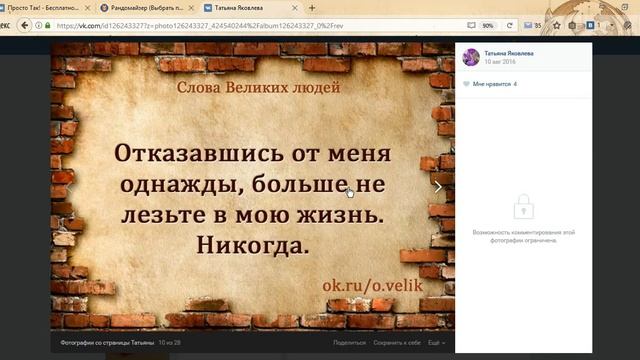640x360 pixels.
Task: Click the quote photo image
Action: point(252,186)
